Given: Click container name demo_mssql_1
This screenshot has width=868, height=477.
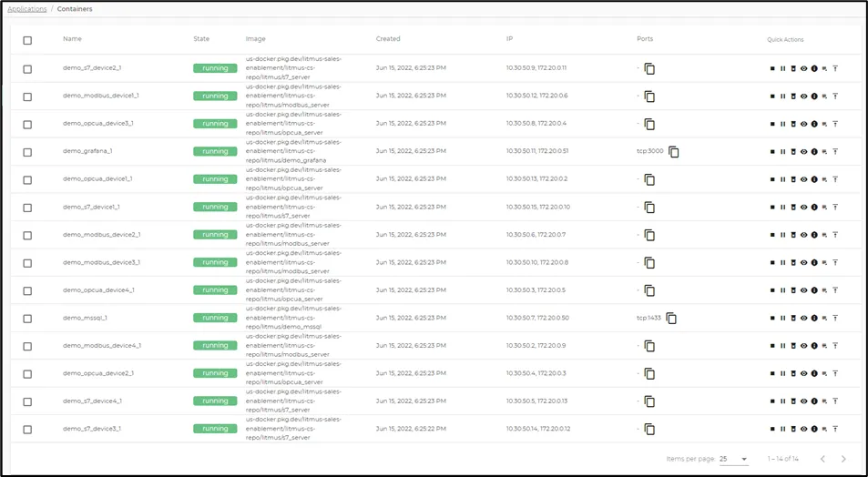Looking at the screenshot, I should point(85,318).
